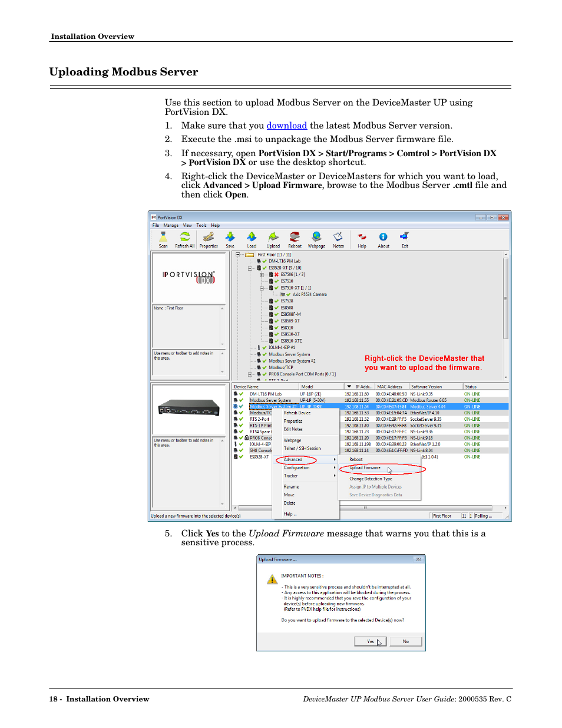
Task: Select the ES8508F-M tree item
Action: (x=290, y=314)
